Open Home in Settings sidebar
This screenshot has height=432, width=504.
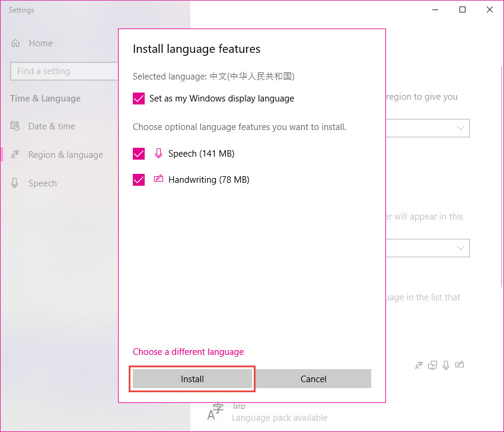click(40, 43)
